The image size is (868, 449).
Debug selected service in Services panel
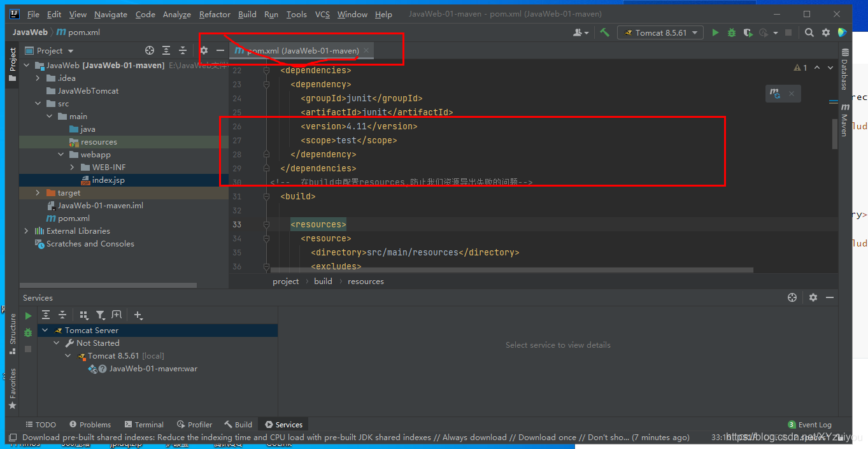28,332
